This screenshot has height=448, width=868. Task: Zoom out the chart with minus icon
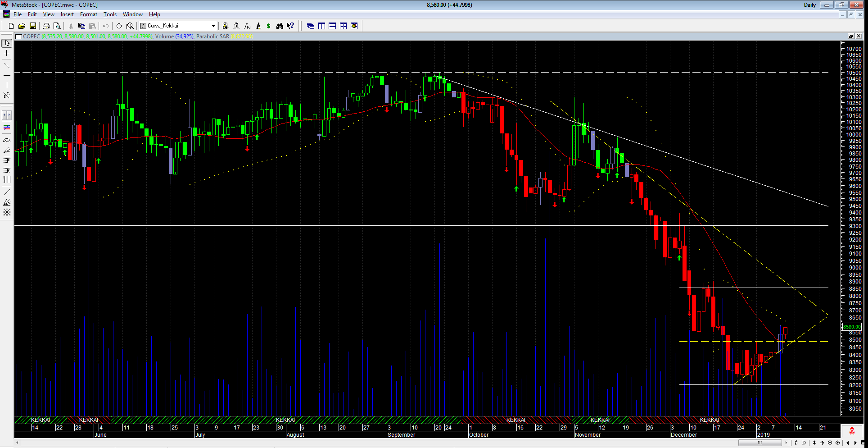[x=830, y=443]
